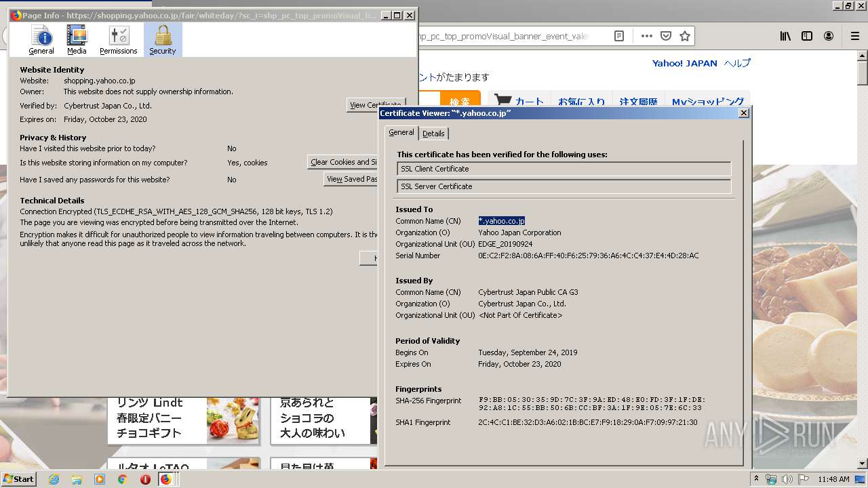Open the media player taskbar icon
This screenshot has width=868, height=488.
click(100, 479)
